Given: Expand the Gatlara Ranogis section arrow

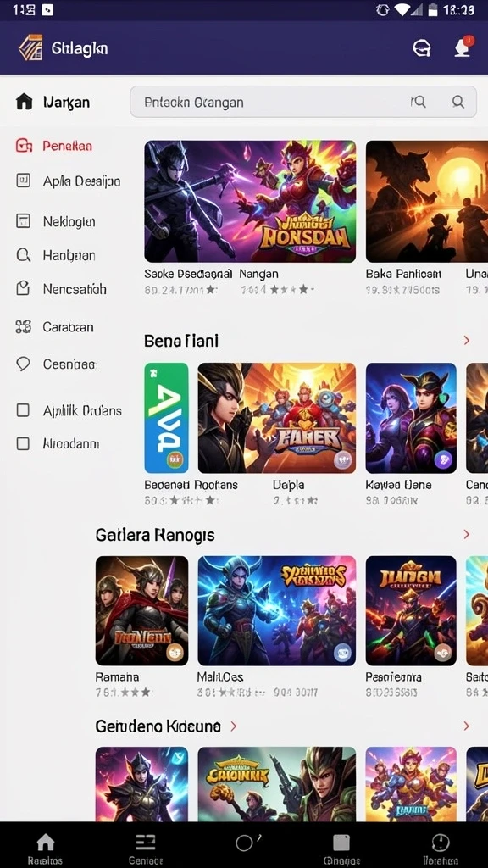Looking at the screenshot, I should 467,534.
